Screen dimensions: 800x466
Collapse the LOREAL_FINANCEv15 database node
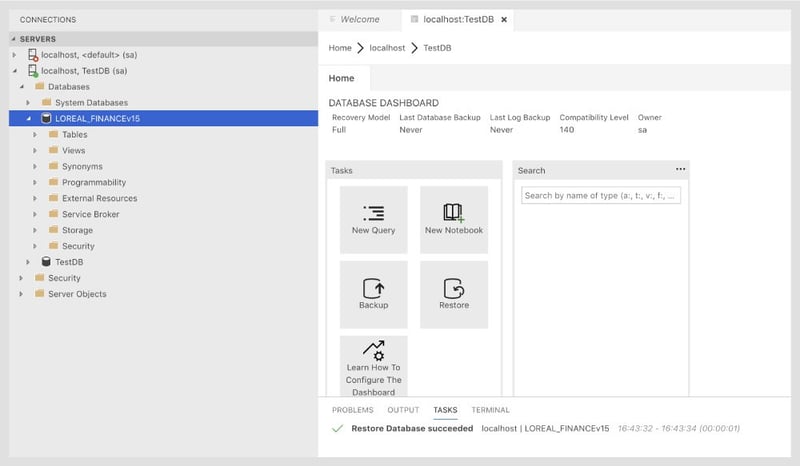tap(29, 118)
